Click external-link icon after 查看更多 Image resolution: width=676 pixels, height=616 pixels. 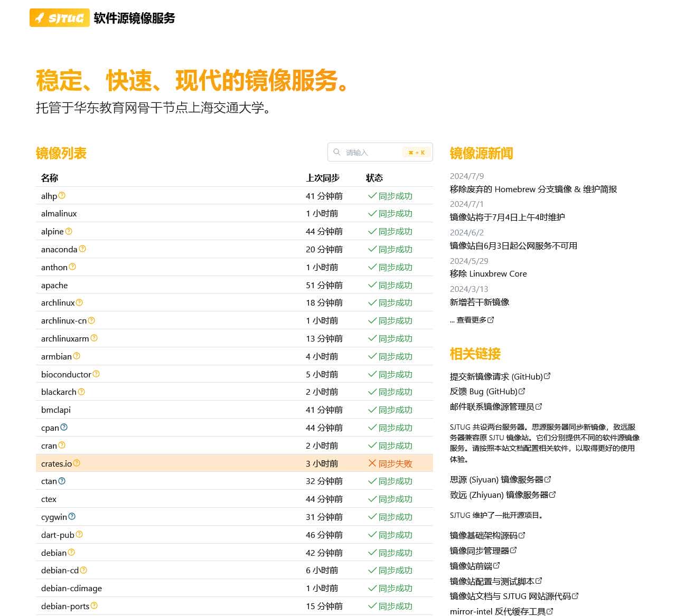(x=491, y=320)
